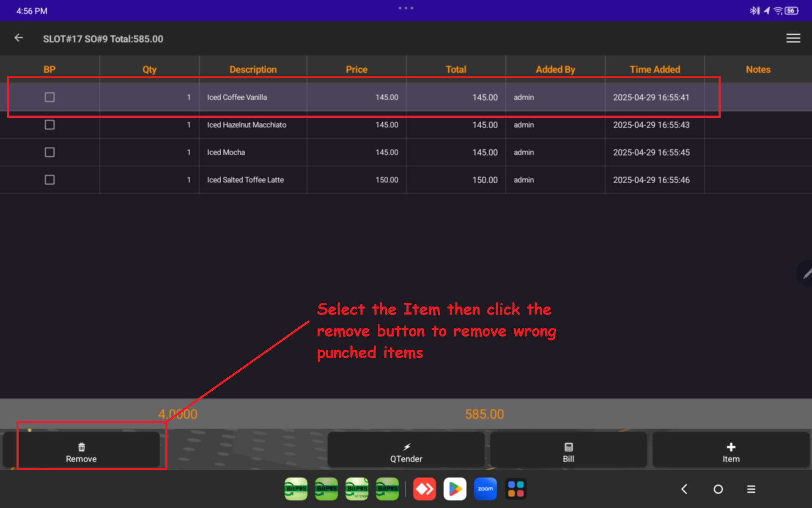Select the Iced Mocha description cell
812x508 pixels.
point(226,152)
